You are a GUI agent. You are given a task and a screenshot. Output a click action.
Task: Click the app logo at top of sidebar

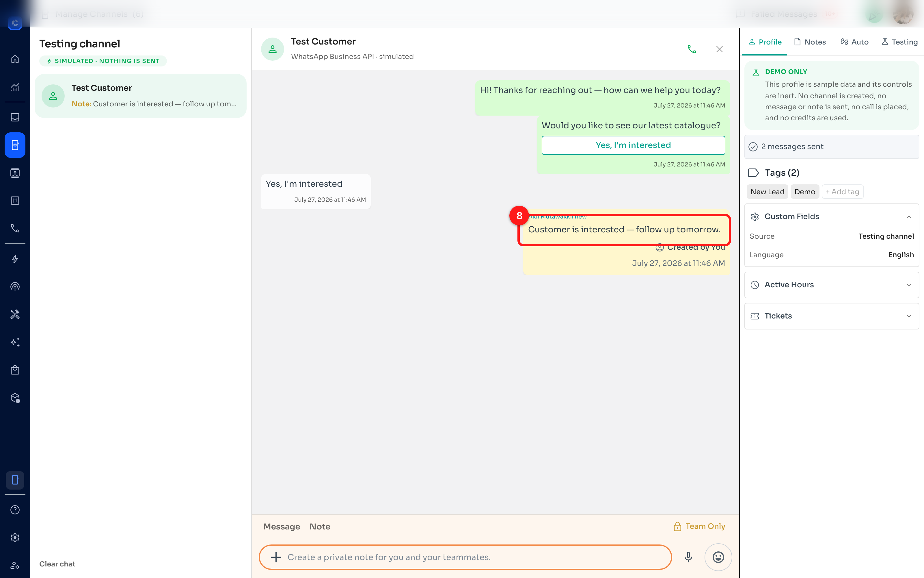click(x=15, y=23)
